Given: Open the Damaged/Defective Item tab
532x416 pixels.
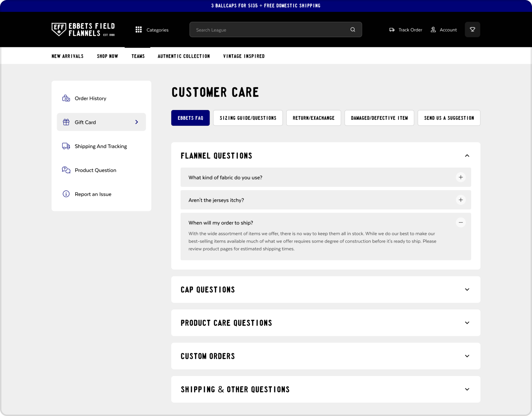Looking at the screenshot, I should click(x=379, y=118).
